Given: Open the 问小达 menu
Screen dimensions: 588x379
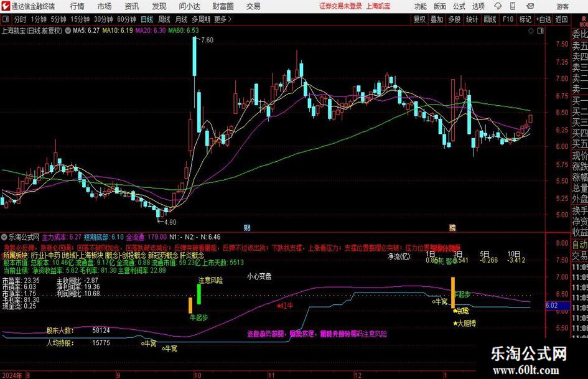Looking at the screenshot, I should tap(189, 6).
